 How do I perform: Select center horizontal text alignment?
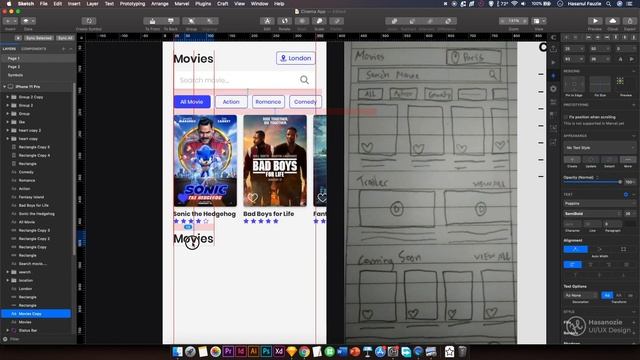[590, 265]
